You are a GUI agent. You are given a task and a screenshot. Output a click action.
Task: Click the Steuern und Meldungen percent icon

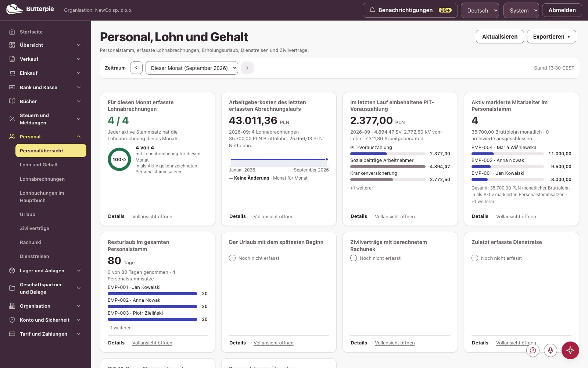(12, 119)
